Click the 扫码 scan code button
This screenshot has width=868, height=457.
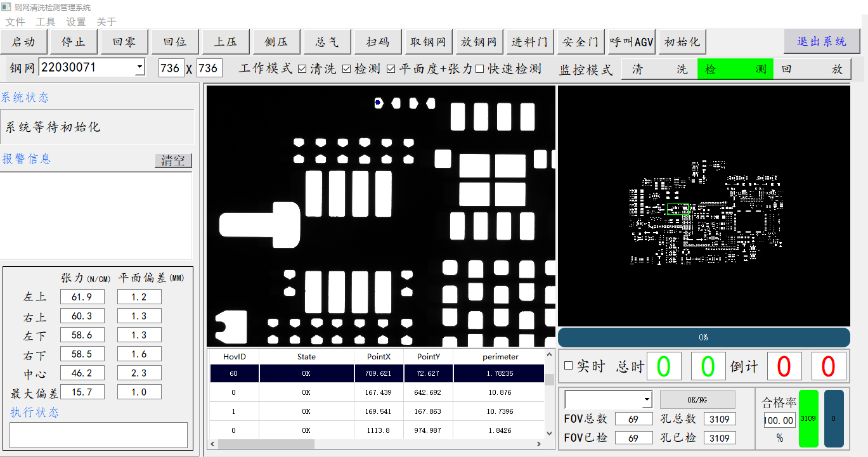378,42
